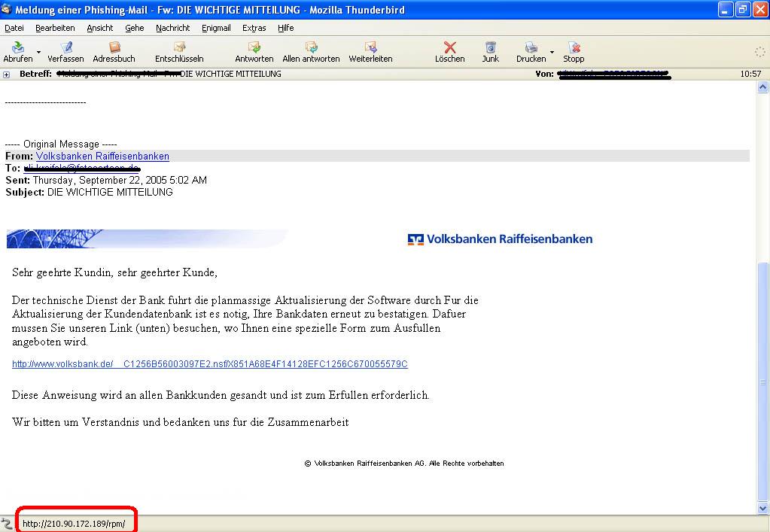Screen dimensions: 770x532
Task: Click the copyright footer text
Action: click(404, 464)
